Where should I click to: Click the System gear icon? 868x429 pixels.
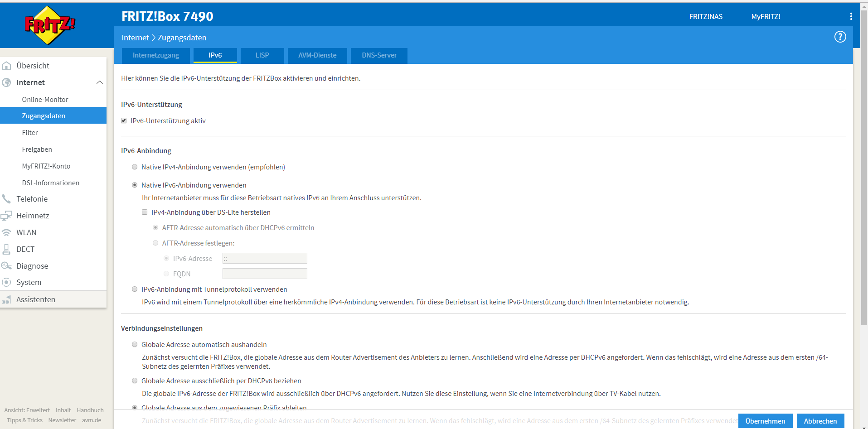6,282
